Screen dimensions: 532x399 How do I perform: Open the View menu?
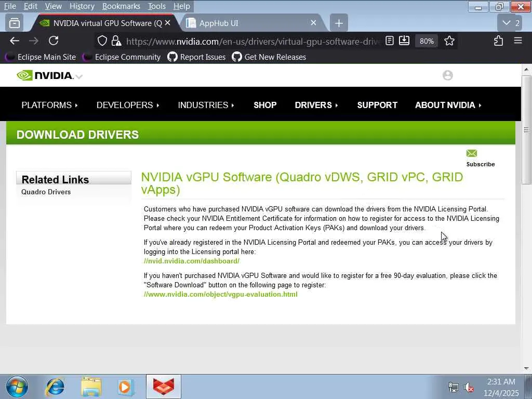point(54,6)
